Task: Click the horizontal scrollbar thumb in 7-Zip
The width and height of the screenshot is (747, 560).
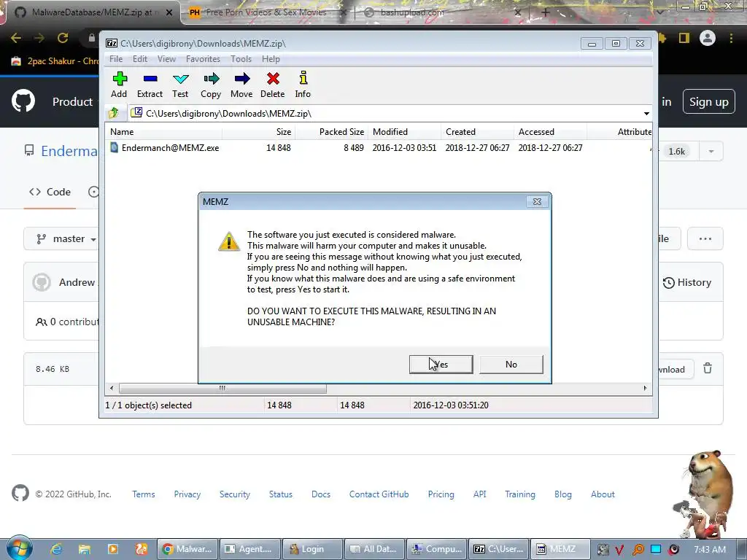Action: click(x=222, y=388)
